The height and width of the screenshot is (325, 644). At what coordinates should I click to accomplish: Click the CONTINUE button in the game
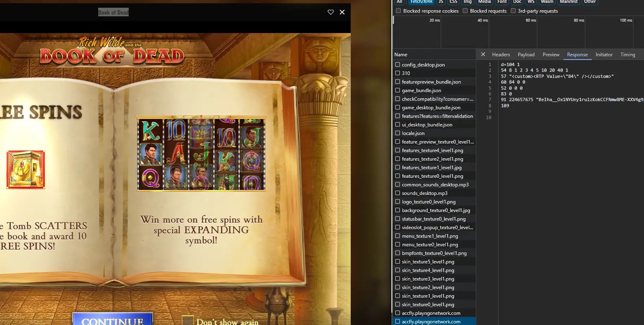coord(112,319)
